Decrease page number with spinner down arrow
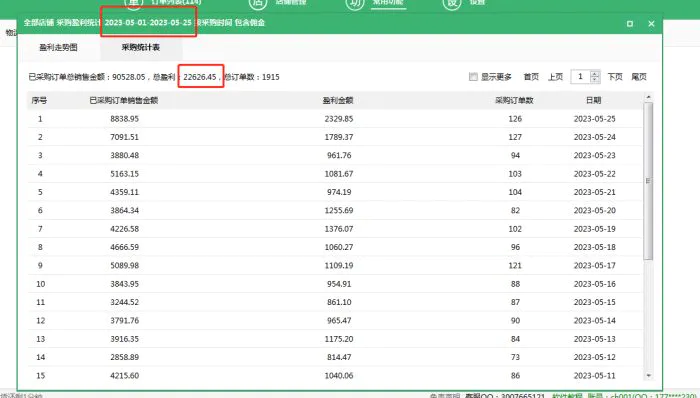 point(595,80)
